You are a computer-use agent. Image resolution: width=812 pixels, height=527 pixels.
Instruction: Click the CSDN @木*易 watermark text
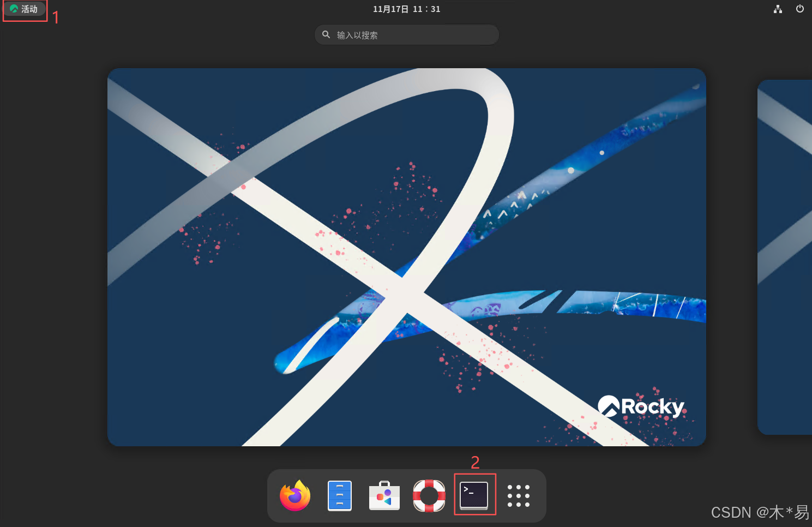(760, 512)
